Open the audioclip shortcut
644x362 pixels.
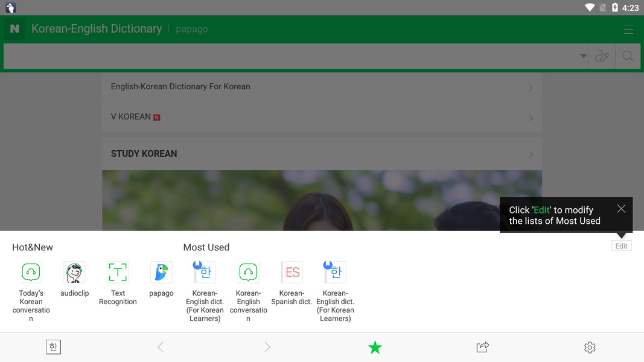point(74,279)
